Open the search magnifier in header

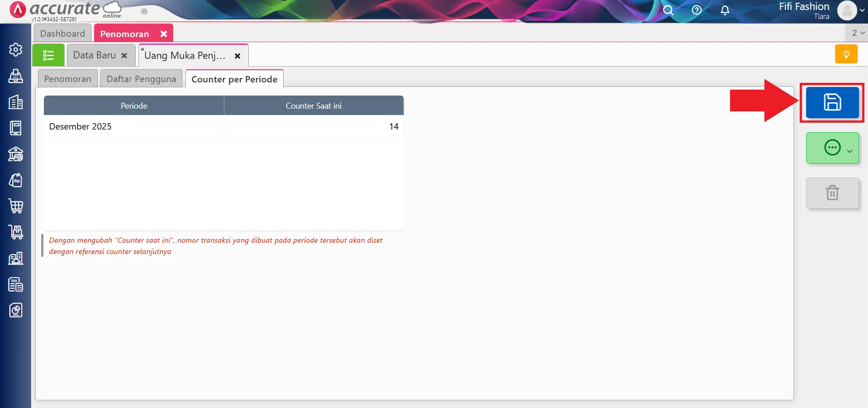(668, 10)
